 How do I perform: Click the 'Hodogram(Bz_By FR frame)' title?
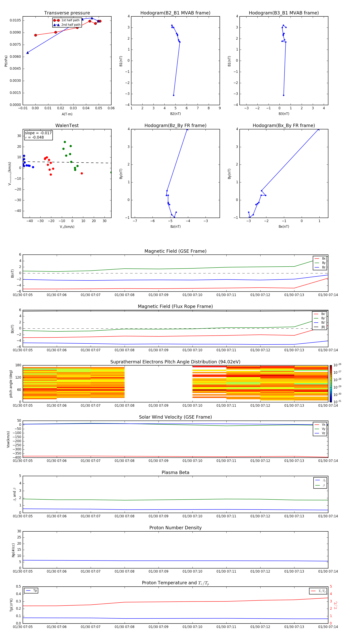(175, 125)
